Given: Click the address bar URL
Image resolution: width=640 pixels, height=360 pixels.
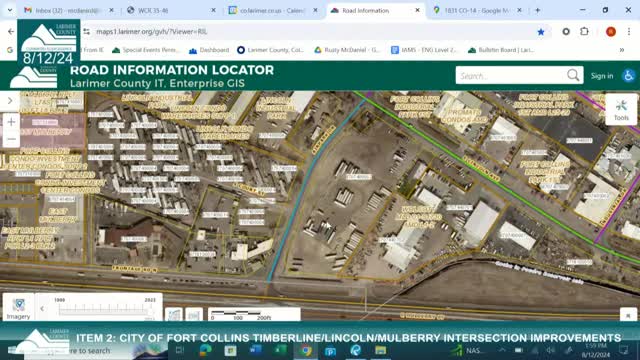Looking at the screenshot, I should [x=151, y=31].
